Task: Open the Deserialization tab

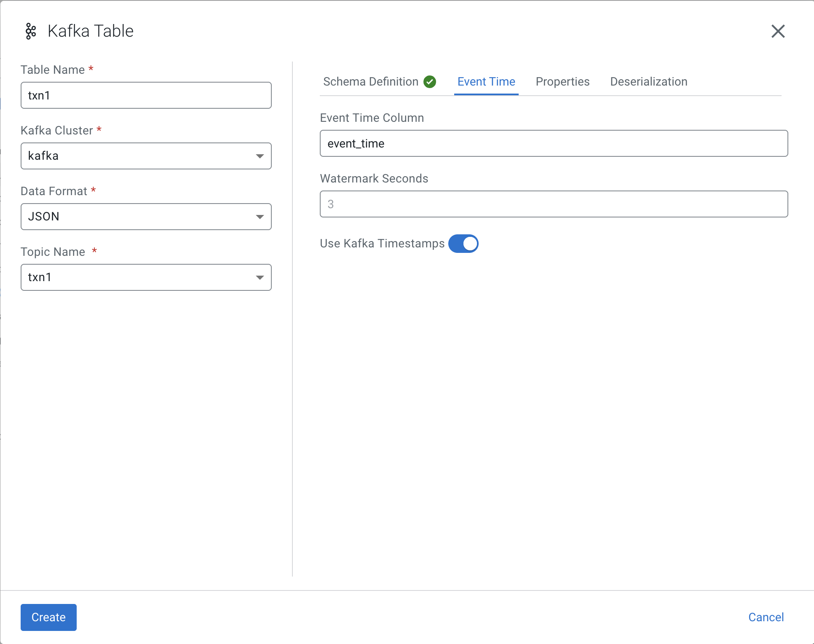Action: pos(648,82)
